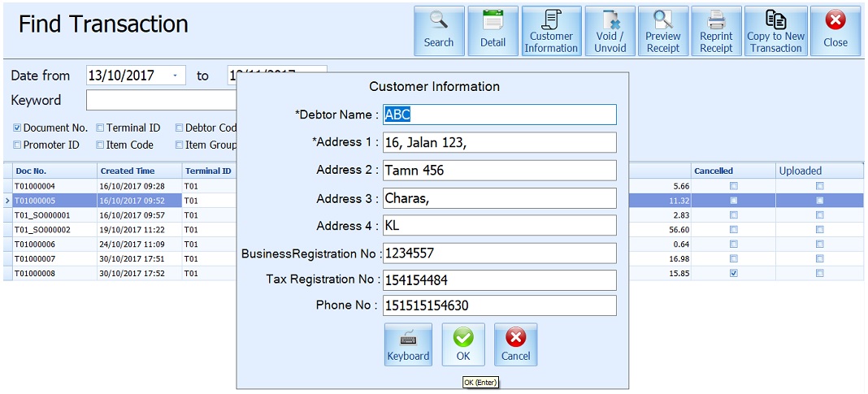Enable the Terminal ID checkbox
The height and width of the screenshot is (394, 868).
(100, 128)
